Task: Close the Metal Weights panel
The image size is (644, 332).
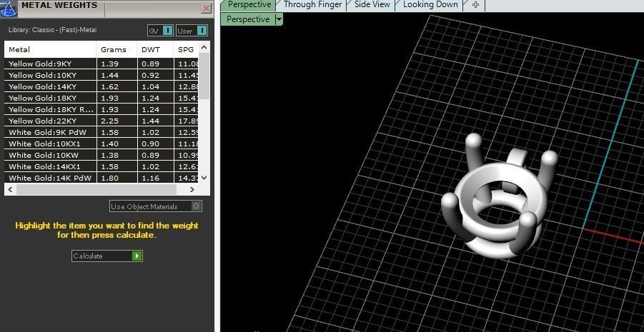Action: [206, 8]
